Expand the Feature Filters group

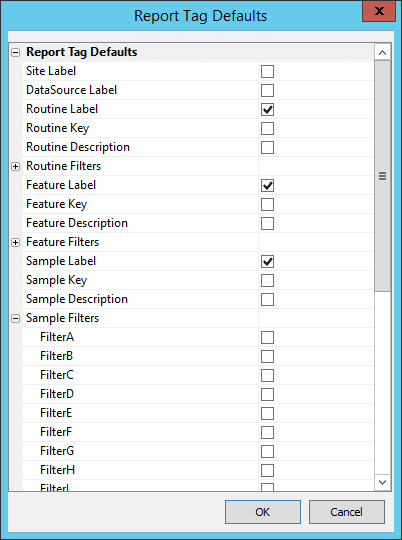tap(16, 242)
